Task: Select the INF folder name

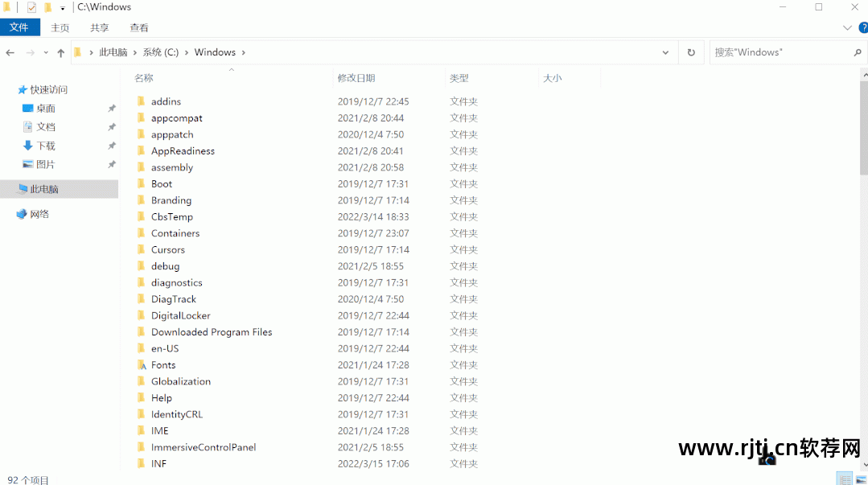Action: tap(158, 464)
